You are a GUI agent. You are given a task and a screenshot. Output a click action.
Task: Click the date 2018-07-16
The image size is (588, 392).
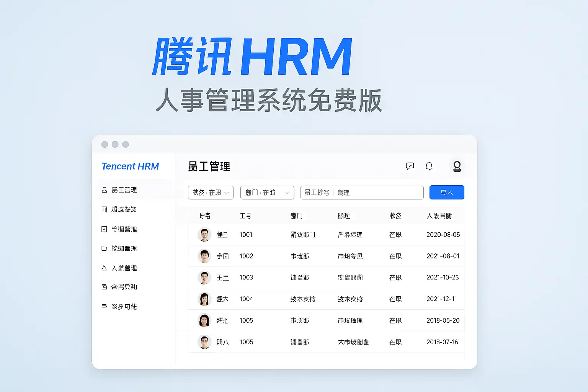(x=442, y=342)
